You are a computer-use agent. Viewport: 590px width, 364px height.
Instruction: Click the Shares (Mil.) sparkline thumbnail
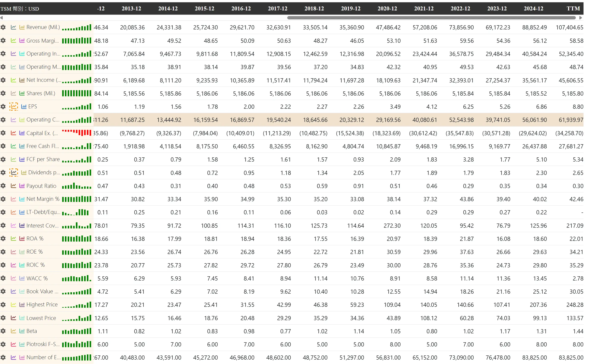tap(77, 93)
